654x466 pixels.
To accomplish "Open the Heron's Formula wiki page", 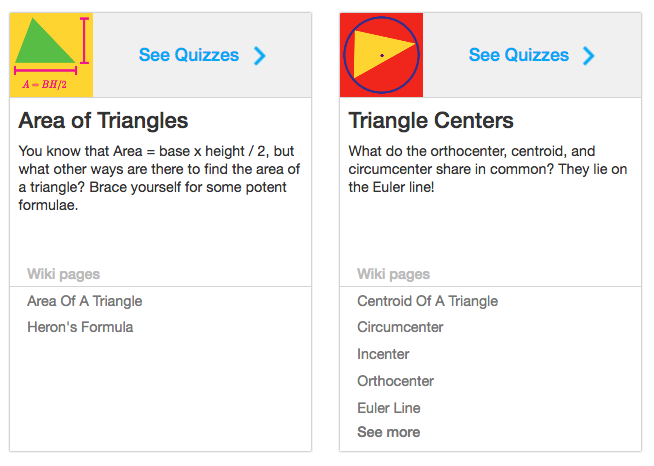I will click(80, 327).
